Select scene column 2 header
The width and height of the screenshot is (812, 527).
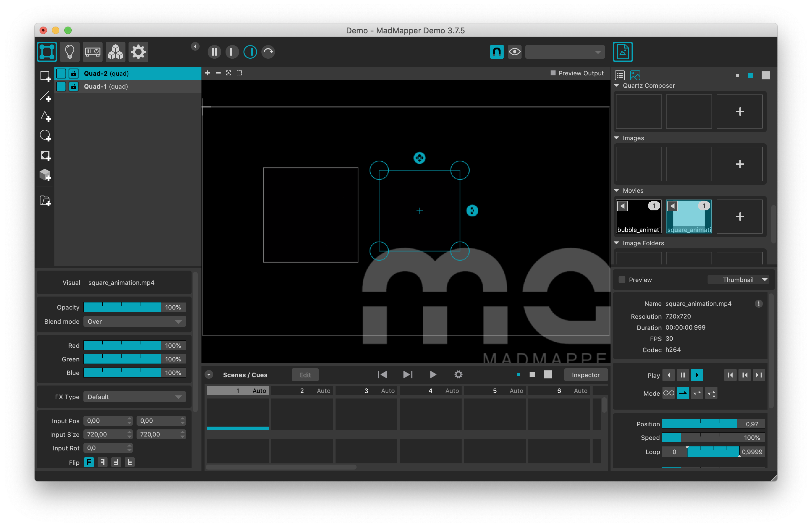click(x=302, y=390)
